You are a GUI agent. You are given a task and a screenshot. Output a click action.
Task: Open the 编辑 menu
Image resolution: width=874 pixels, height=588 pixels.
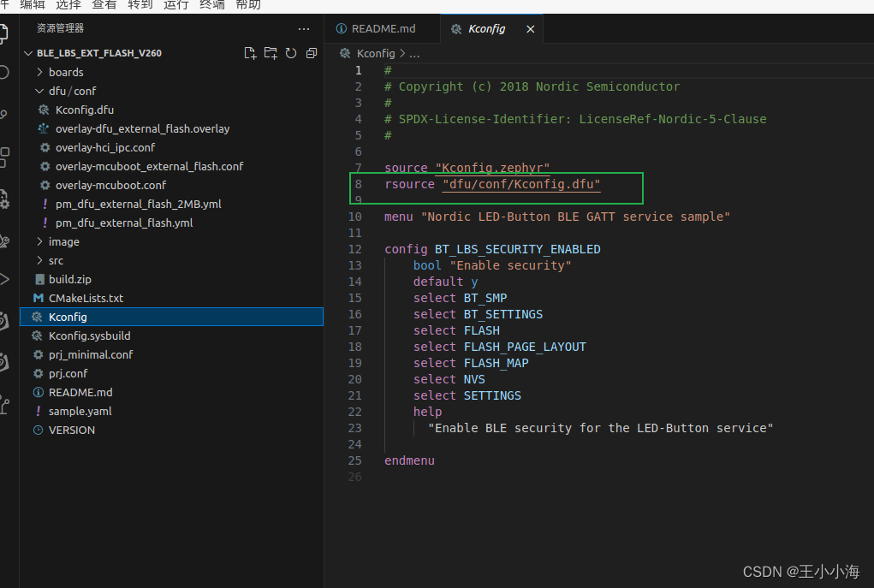(x=33, y=5)
